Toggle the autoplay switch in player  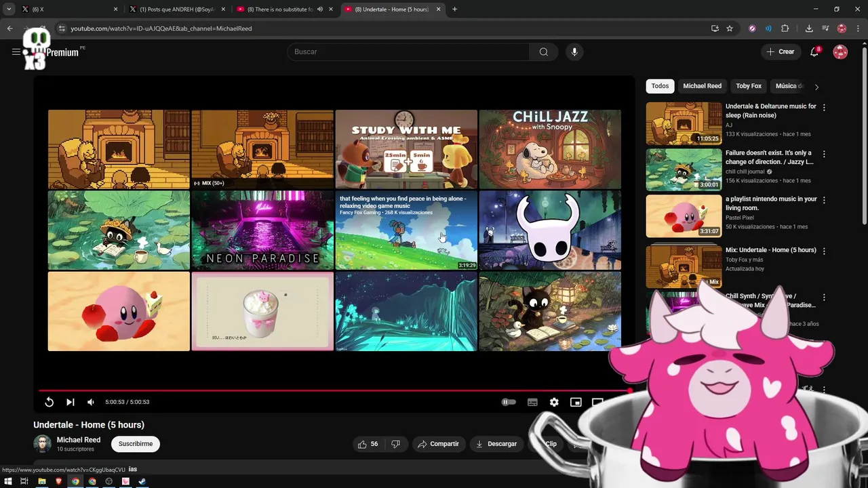tap(509, 402)
